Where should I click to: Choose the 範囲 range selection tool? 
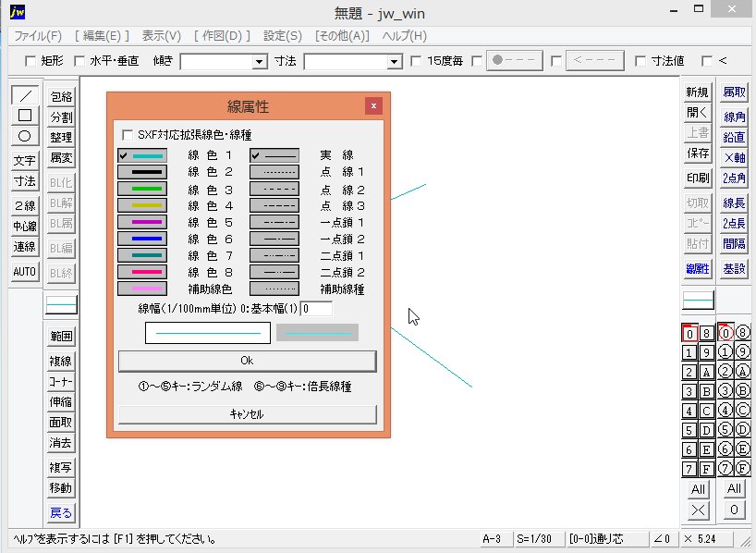[61, 337]
